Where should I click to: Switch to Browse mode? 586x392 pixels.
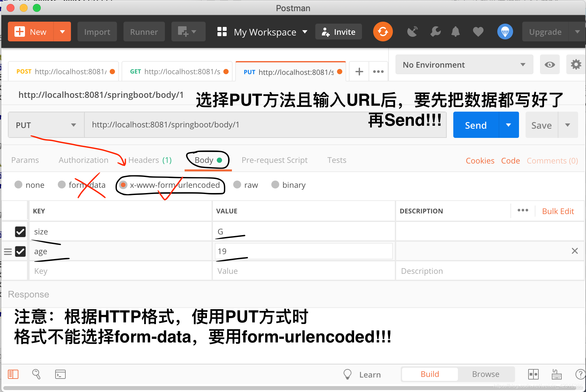[485, 374]
